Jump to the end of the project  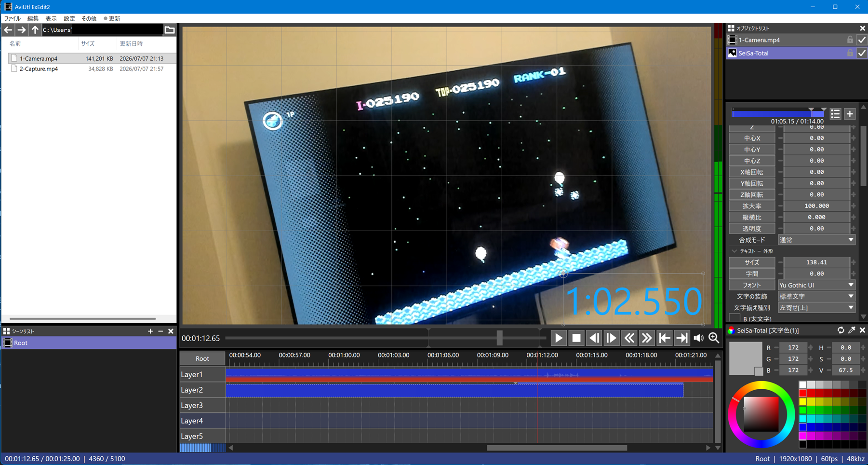click(681, 338)
